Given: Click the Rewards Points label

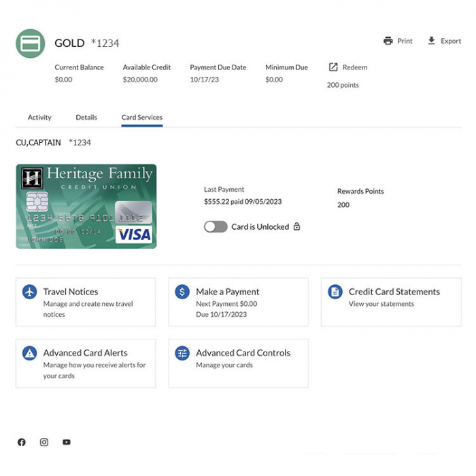Looking at the screenshot, I should (x=360, y=191).
